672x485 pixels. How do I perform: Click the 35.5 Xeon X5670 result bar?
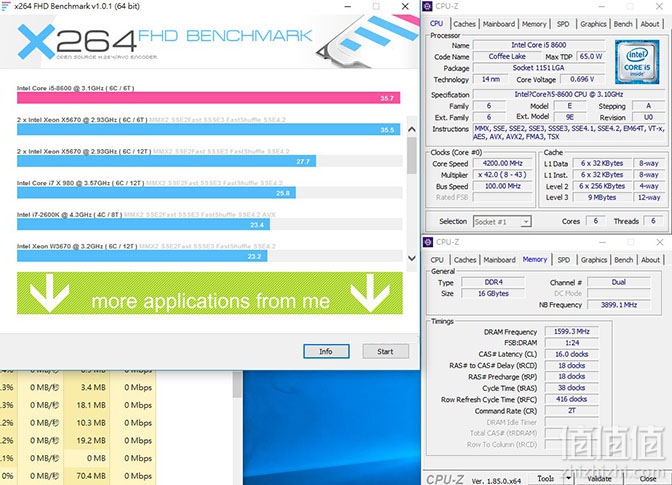click(x=208, y=129)
